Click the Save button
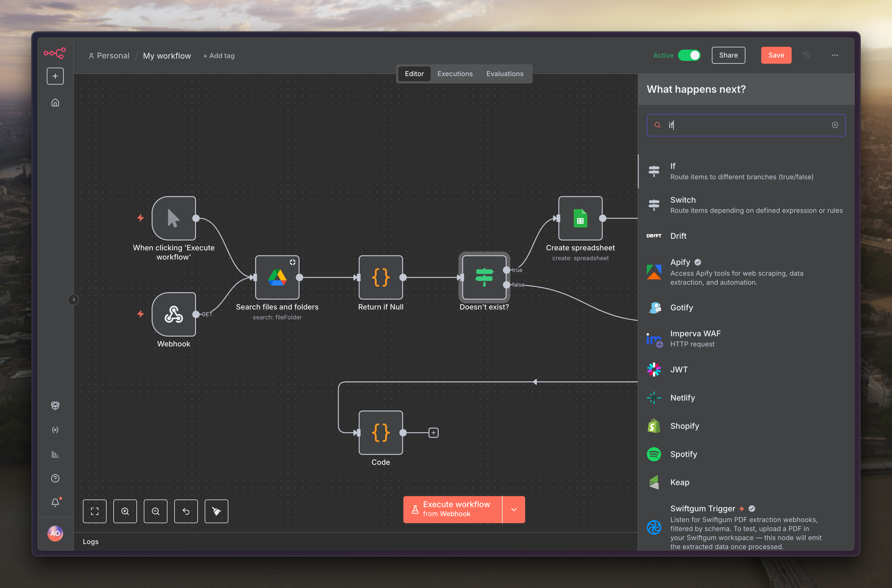 (776, 55)
